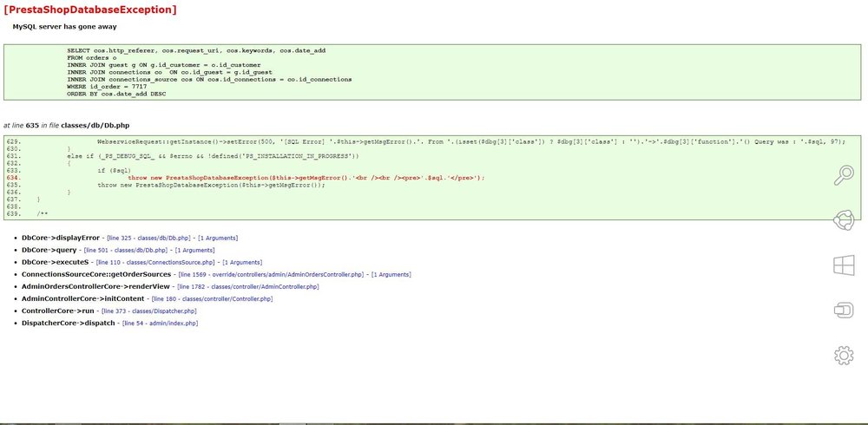Click 'ORDER BY cos.date_add DESC' SQL line

coord(116,94)
